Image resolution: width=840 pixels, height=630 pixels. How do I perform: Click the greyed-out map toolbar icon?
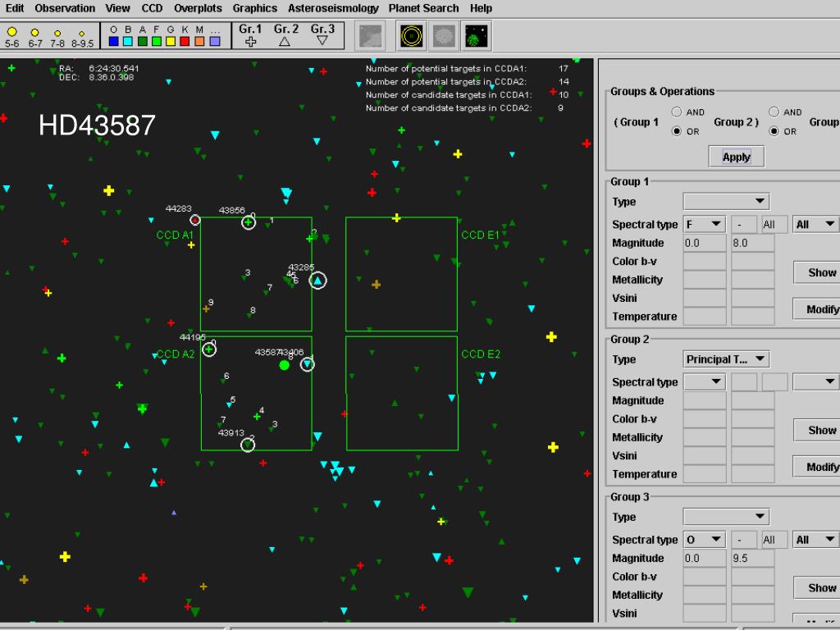coord(371,36)
